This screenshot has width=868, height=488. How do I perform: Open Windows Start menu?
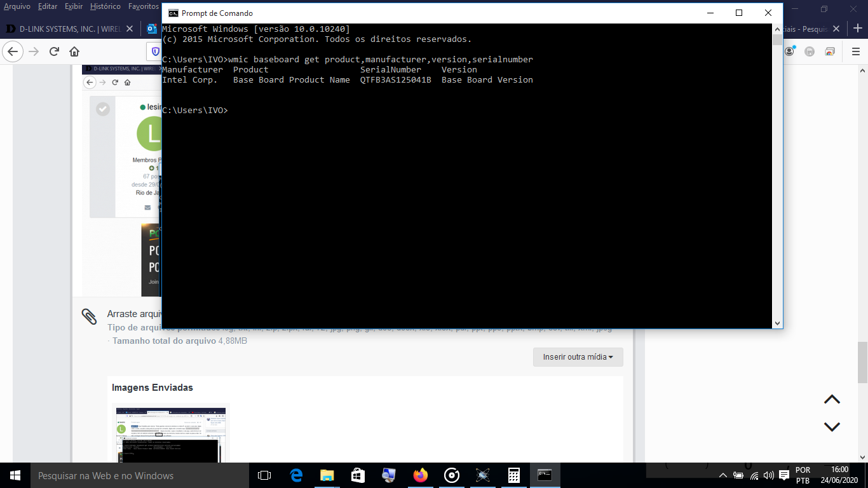click(15, 475)
